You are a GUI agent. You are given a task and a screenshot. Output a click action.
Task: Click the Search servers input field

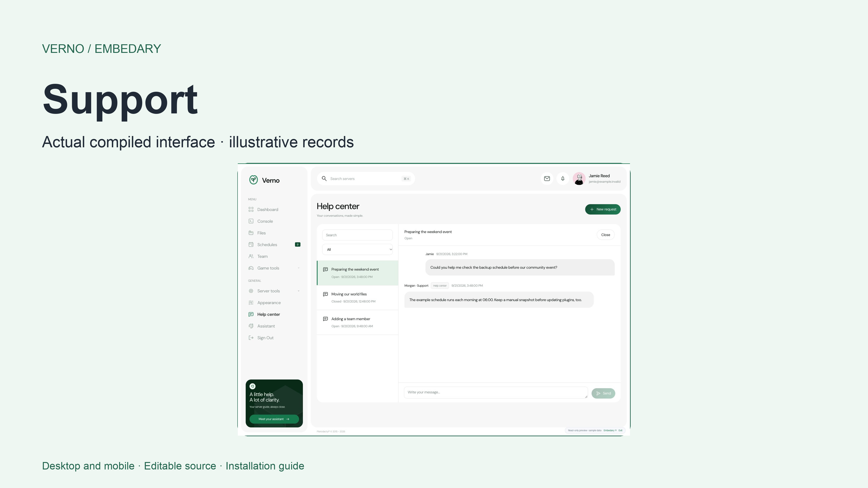point(366,178)
